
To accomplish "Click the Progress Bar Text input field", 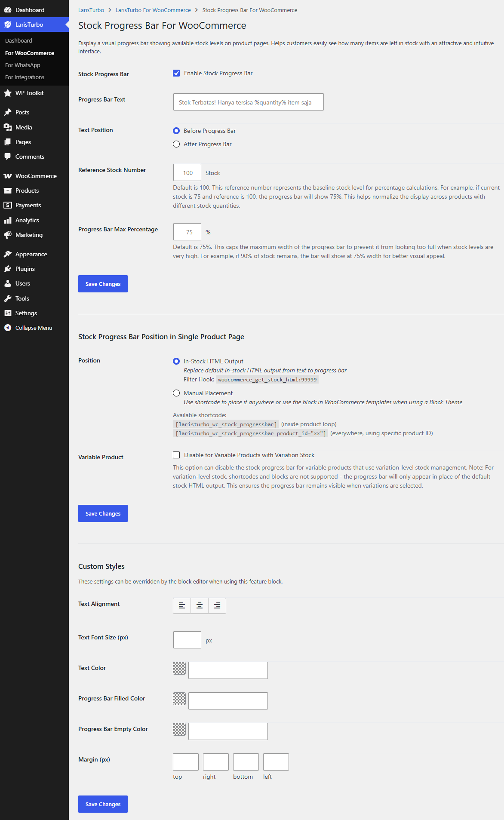I will (249, 102).
